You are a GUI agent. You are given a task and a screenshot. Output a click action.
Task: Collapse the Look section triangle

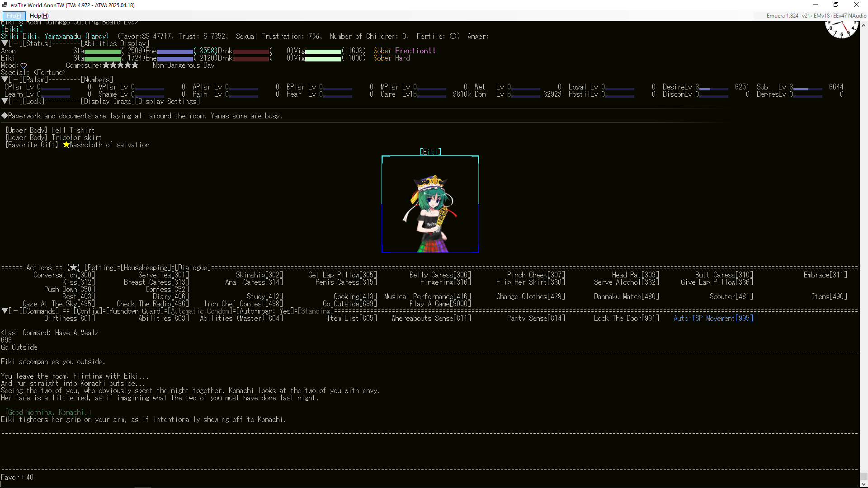click(x=5, y=101)
